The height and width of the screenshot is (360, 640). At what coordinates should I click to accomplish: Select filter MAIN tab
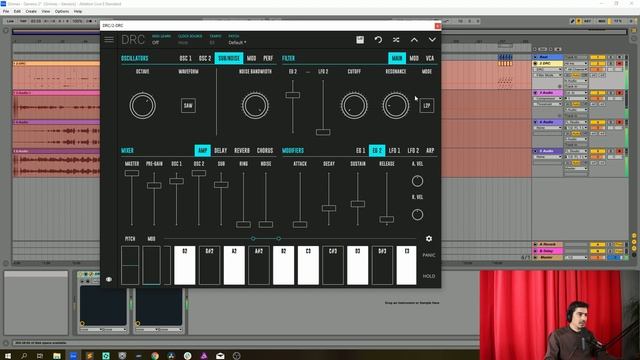coord(397,58)
